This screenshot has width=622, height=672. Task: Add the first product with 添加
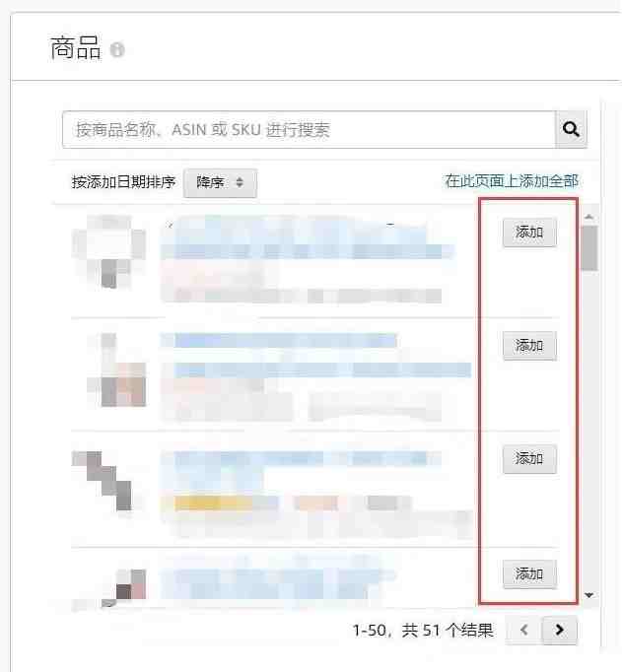[x=529, y=233]
